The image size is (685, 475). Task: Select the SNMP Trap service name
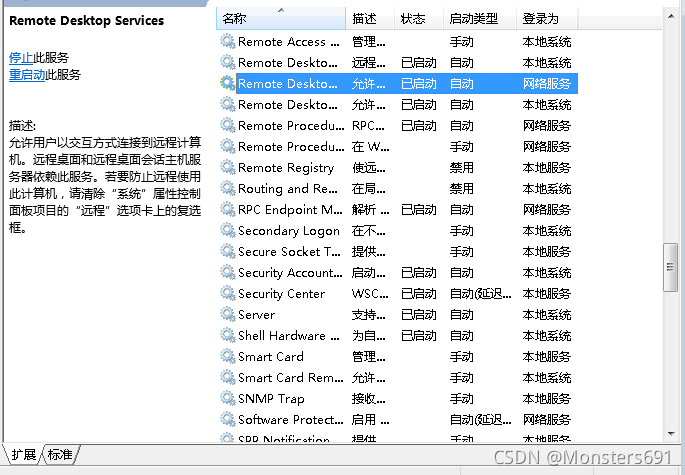point(271,399)
